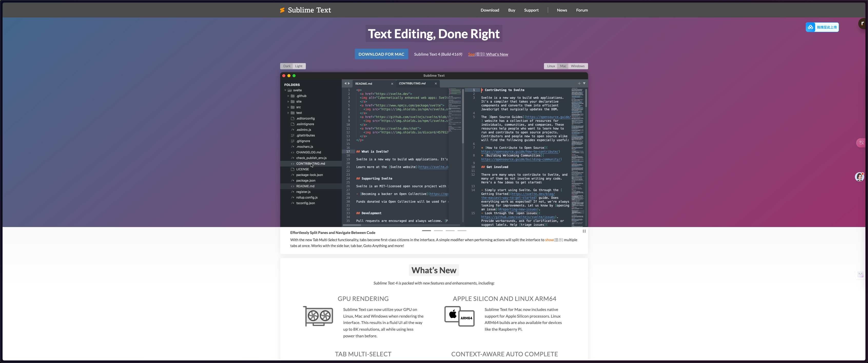This screenshot has height=363, width=868.
Task: Click the left pane vertical scrollbar
Action: point(463,116)
